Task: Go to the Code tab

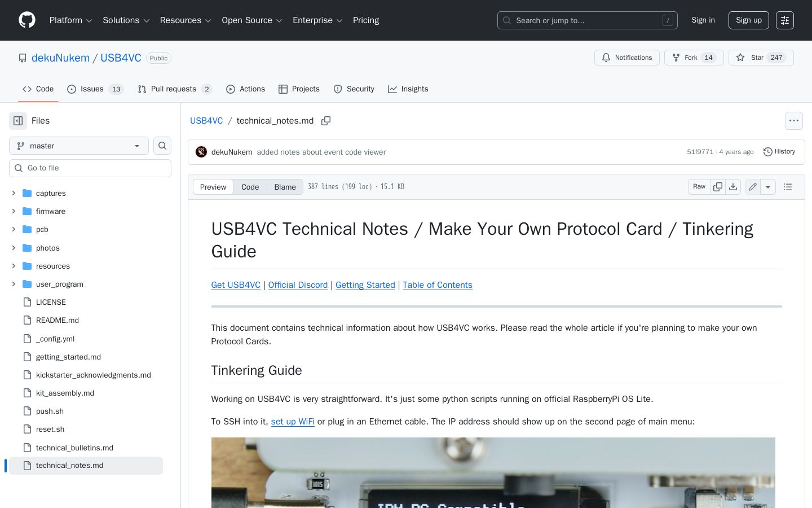Action: click(x=38, y=89)
